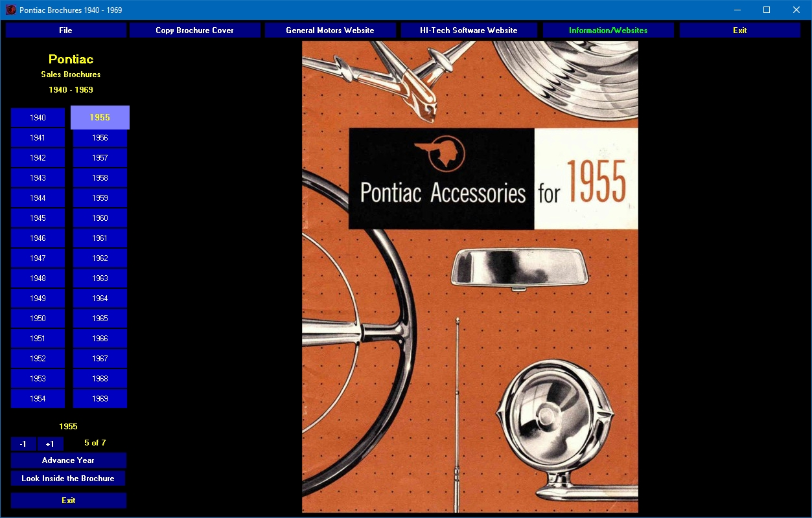Select the 1963 year button

(x=100, y=278)
